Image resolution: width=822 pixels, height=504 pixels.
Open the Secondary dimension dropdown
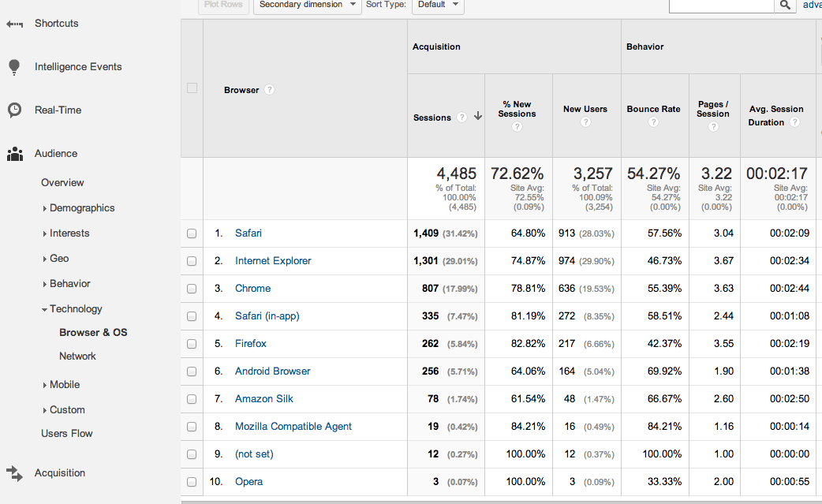(306, 5)
